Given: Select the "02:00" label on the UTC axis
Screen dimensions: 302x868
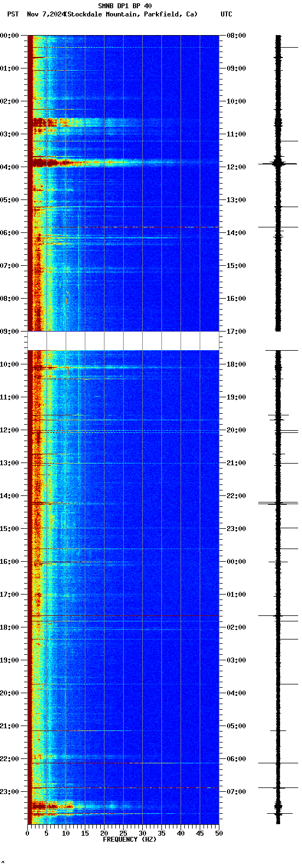Looking at the screenshot, I should pos(236,627).
